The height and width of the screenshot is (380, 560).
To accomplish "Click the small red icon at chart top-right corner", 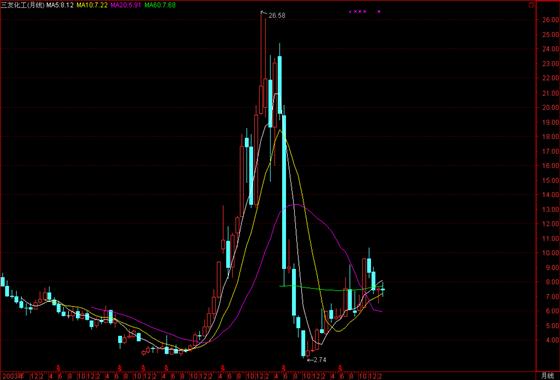I will click(532, 5).
